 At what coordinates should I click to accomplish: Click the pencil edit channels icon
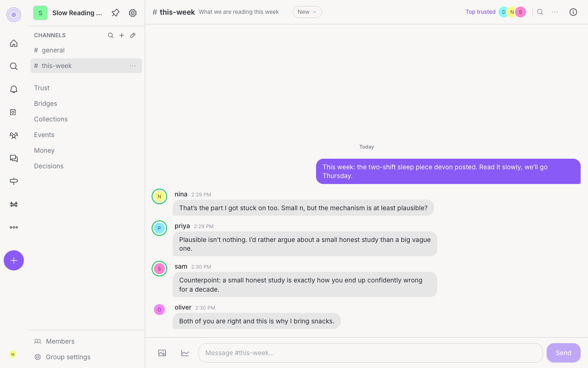(133, 35)
